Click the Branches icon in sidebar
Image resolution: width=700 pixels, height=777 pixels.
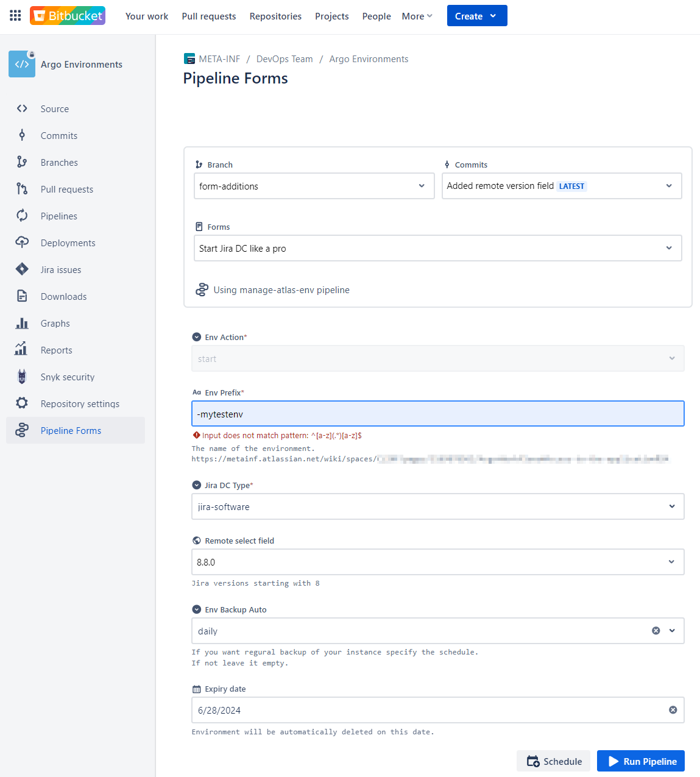[x=22, y=162]
